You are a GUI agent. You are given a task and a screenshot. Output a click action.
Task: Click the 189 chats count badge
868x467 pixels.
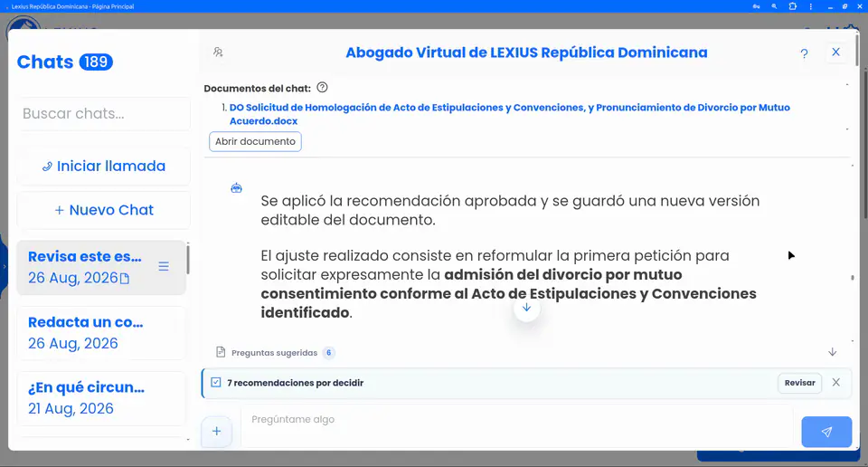click(96, 62)
